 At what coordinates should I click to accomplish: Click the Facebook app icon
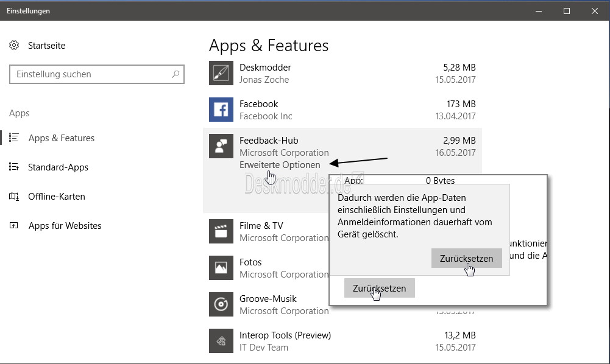click(x=221, y=110)
